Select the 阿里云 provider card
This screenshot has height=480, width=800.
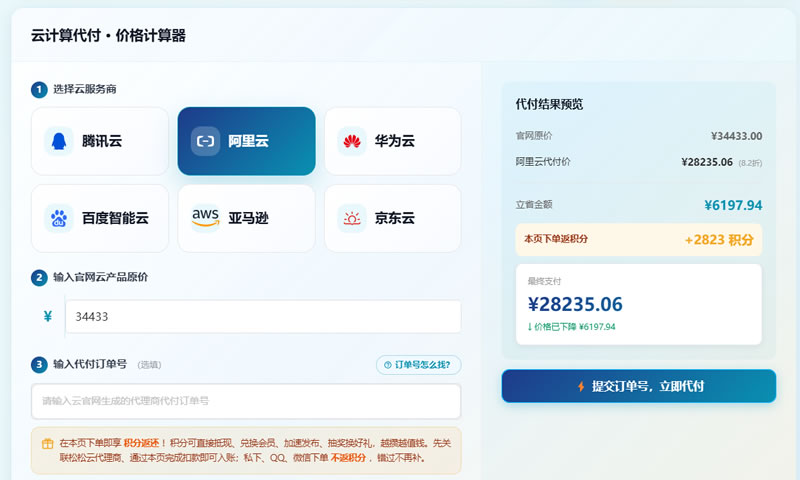tap(246, 141)
